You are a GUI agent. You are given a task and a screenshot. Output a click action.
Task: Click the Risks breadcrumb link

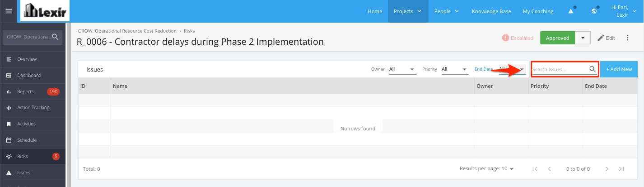click(189, 31)
